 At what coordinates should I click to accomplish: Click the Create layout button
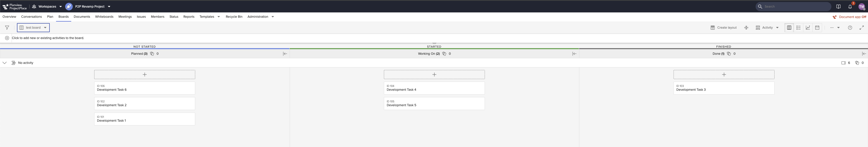724,28
